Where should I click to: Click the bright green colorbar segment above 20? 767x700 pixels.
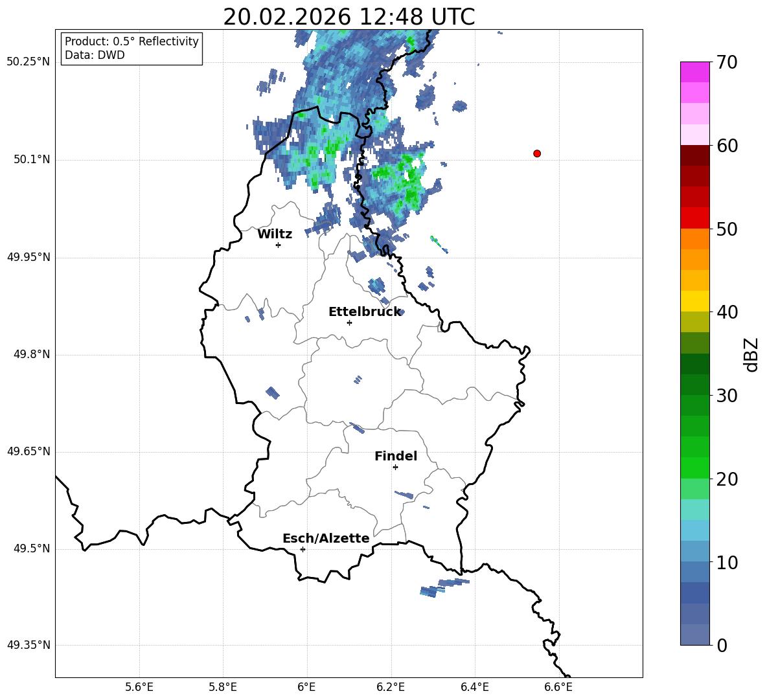(694, 468)
